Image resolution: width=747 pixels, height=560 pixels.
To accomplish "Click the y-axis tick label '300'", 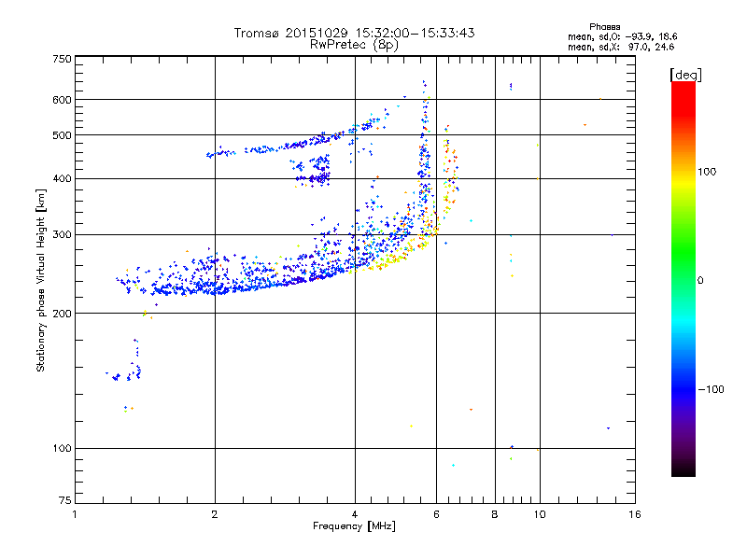I will click(62, 234).
